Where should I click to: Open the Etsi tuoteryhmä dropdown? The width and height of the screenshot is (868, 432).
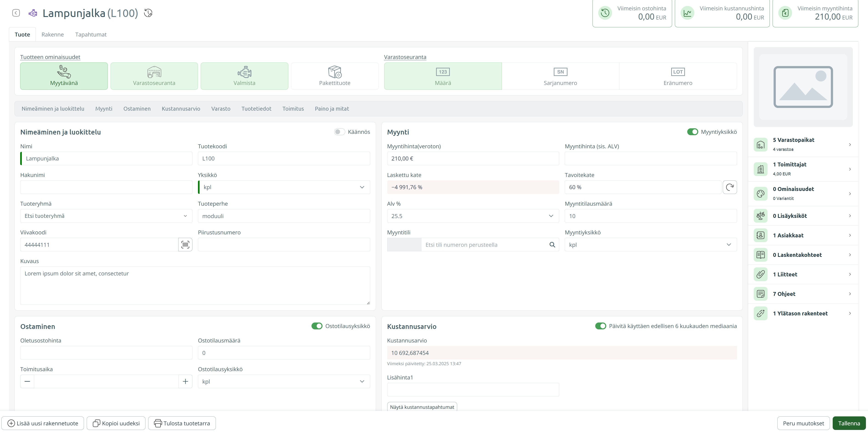[x=106, y=216]
